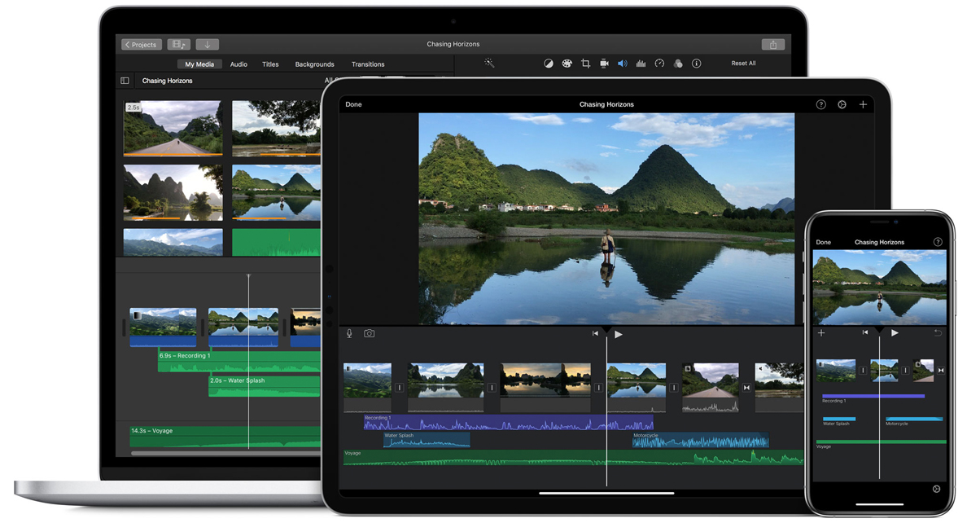Toggle the library sidebar button beside Chasing Horizons

125,81
